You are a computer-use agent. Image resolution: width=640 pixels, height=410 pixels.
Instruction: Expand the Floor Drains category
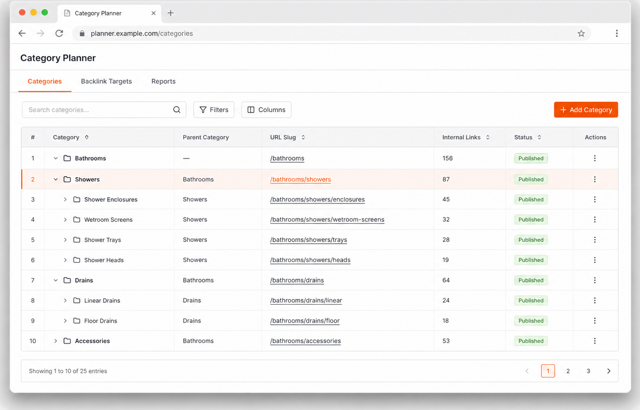coord(65,321)
